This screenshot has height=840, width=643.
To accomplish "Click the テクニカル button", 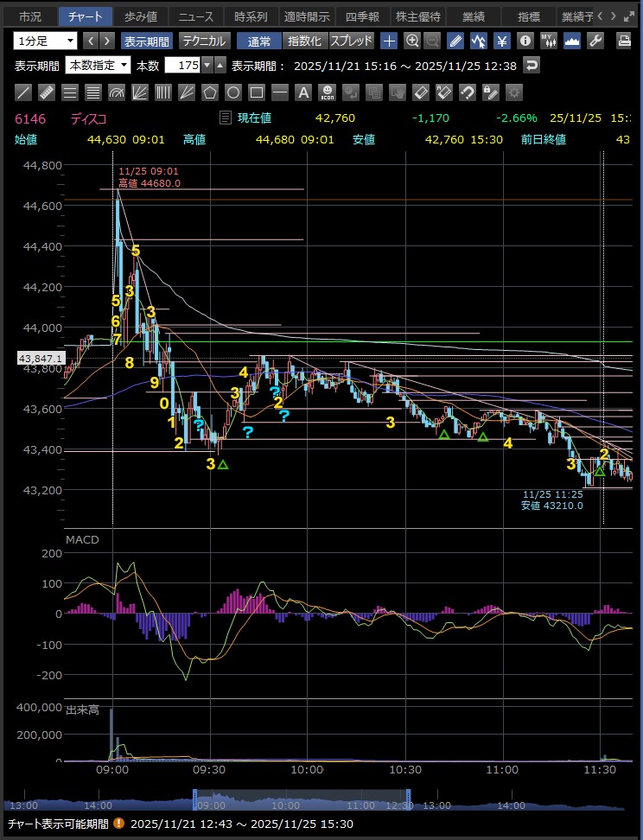I will [204, 41].
